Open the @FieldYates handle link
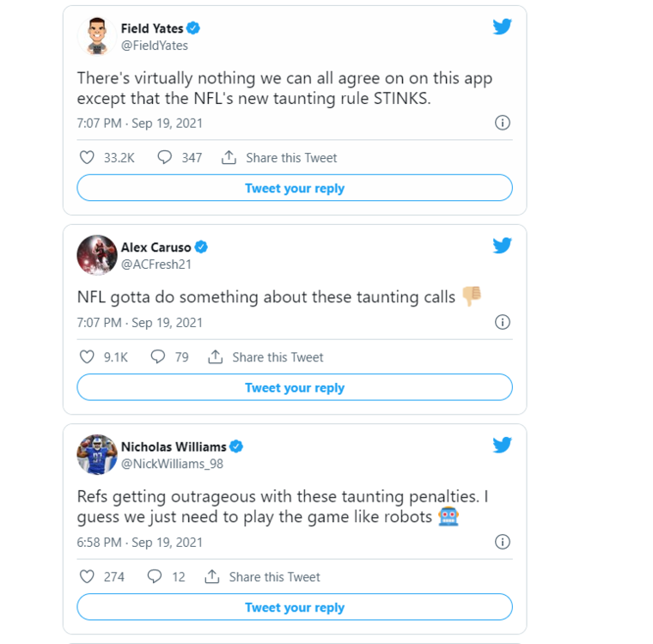Screen dimensions: 653x644 tap(155, 46)
